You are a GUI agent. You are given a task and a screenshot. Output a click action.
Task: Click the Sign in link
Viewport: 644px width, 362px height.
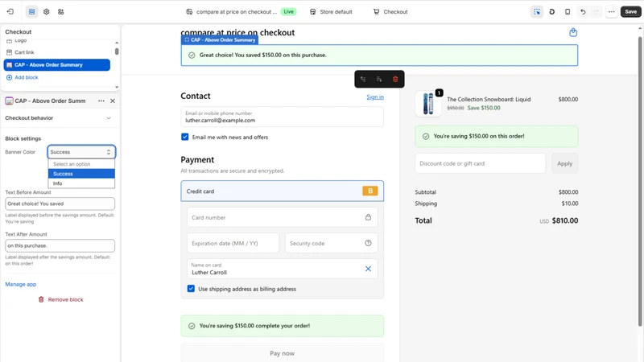[375, 97]
